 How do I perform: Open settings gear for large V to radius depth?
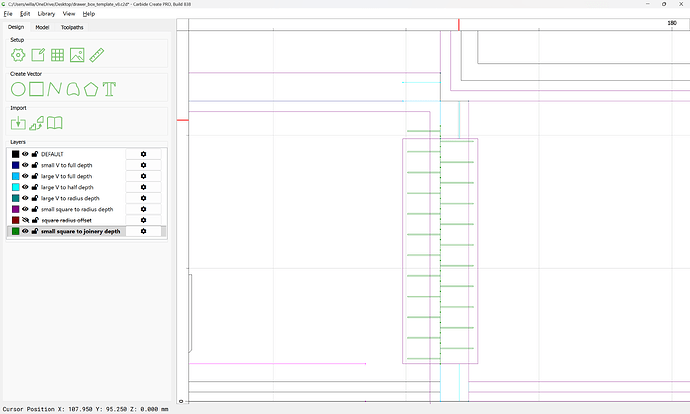[143, 198]
